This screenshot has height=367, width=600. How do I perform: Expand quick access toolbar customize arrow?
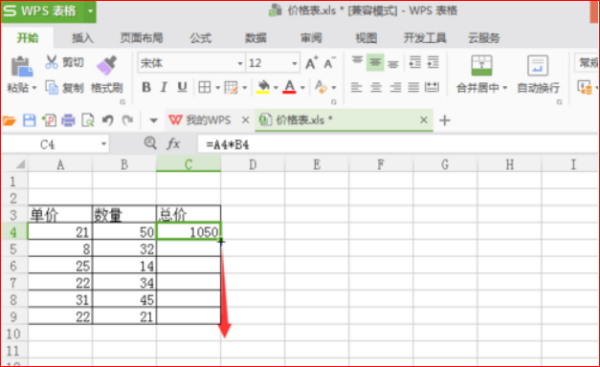pyautogui.click(x=153, y=121)
